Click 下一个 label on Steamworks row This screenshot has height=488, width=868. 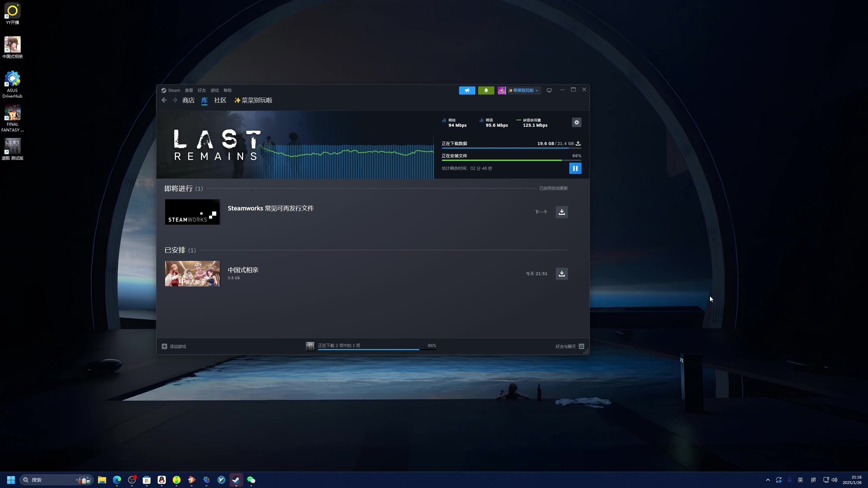[541, 212]
